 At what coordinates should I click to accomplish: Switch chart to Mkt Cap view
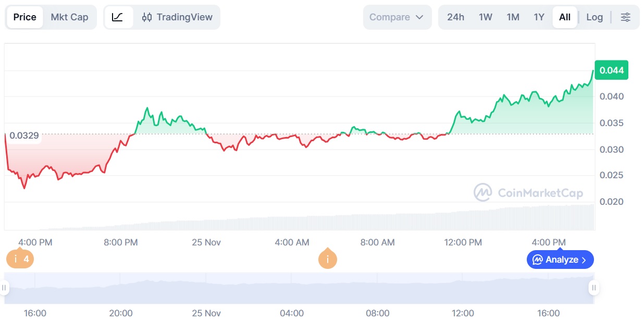(x=69, y=17)
